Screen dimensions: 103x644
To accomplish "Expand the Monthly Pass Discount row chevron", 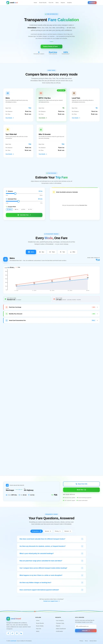I will click(97, 314).
